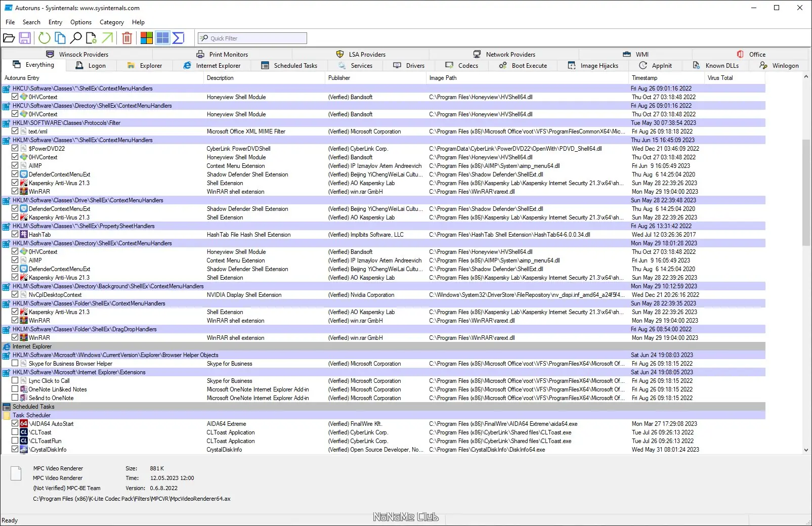This screenshot has height=526, width=812.
Task: Open the Entry menu
Action: pos(55,22)
